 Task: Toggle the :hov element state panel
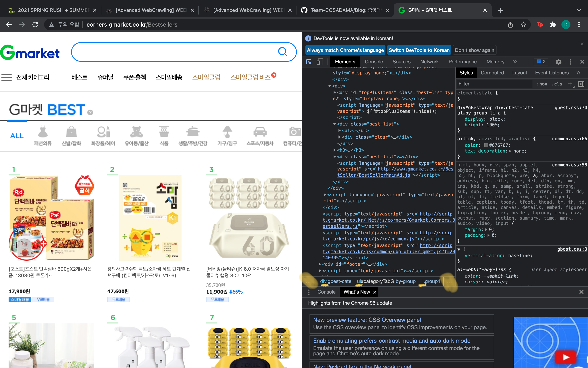542,84
